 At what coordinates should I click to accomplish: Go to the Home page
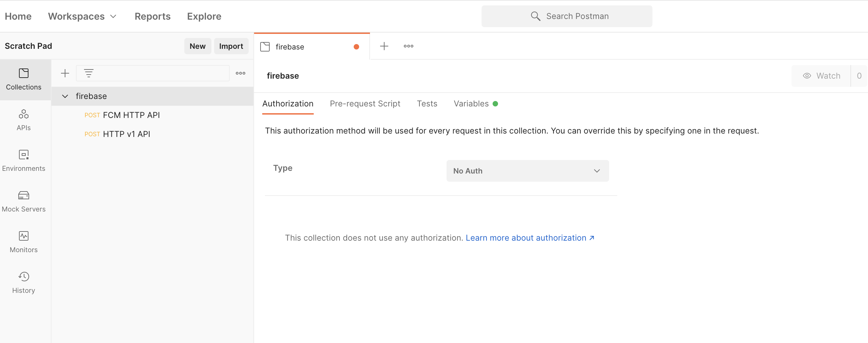click(x=18, y=16)
